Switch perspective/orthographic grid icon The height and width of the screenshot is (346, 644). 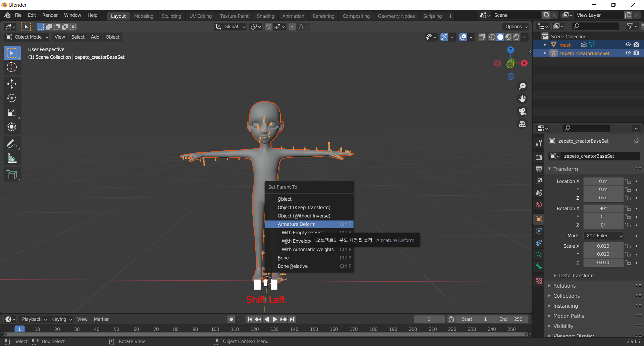coord(522,124)
